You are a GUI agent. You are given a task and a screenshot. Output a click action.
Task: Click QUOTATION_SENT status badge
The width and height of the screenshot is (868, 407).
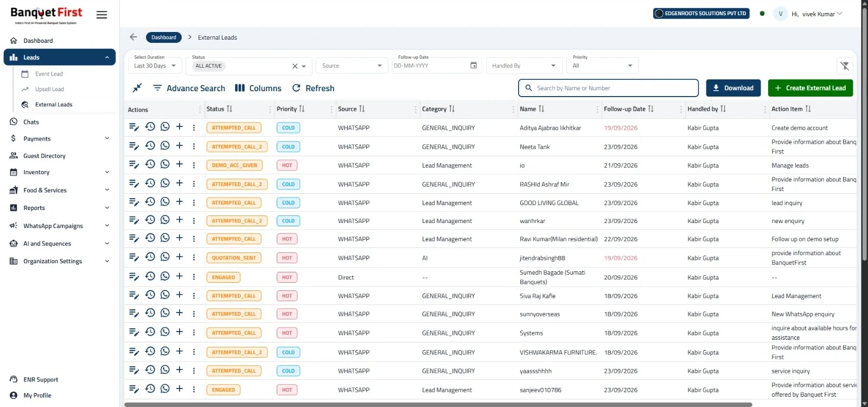[x=234, y=258]
